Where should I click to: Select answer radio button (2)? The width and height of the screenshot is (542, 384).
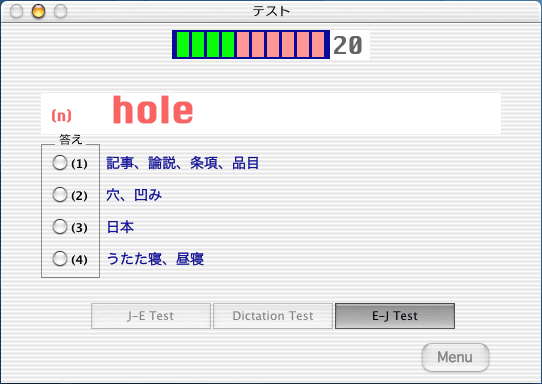60,195
